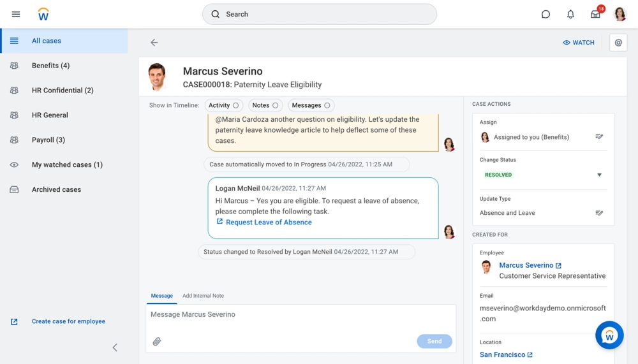
Task: Click the @ mention button
Action: point(618,43)
